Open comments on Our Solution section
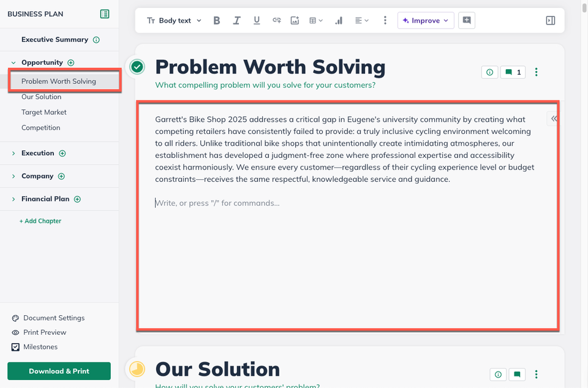 pyautogui.click(x=517, y=375)
